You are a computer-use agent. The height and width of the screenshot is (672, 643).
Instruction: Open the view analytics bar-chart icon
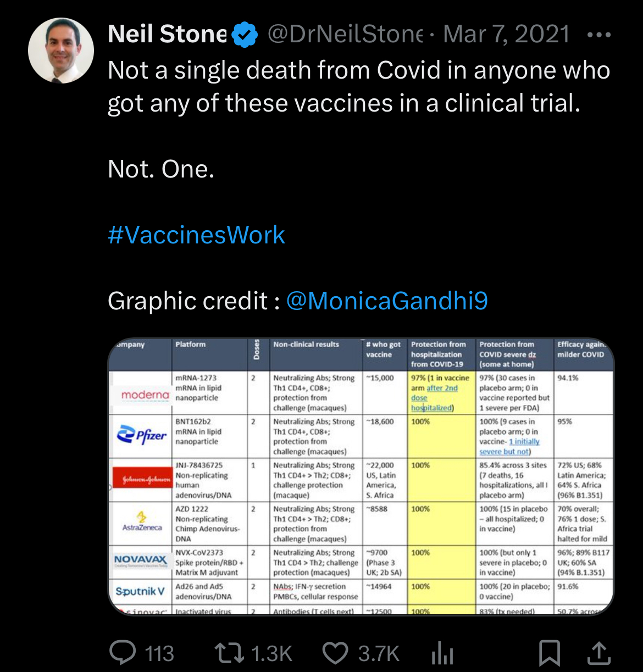[x=442, y=653]
